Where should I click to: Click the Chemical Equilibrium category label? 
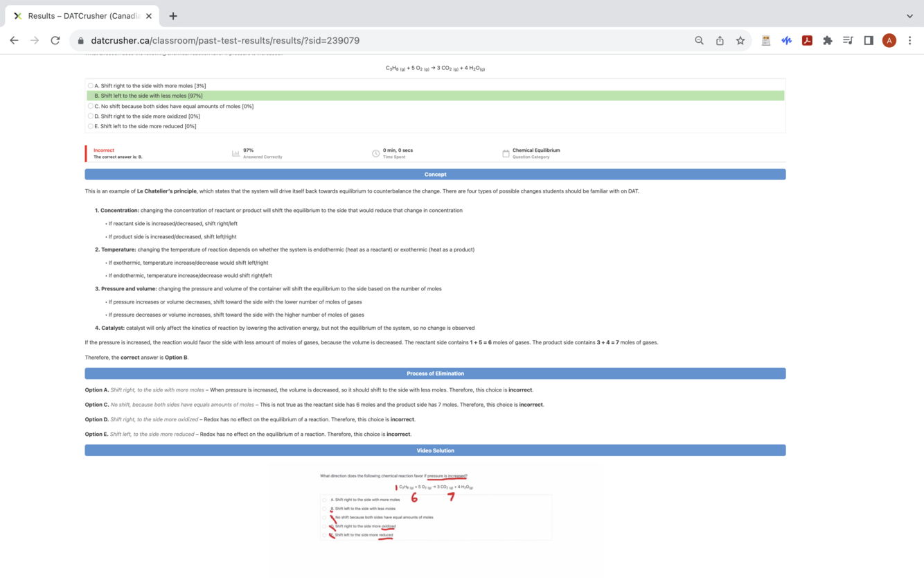tap(536, 150)
